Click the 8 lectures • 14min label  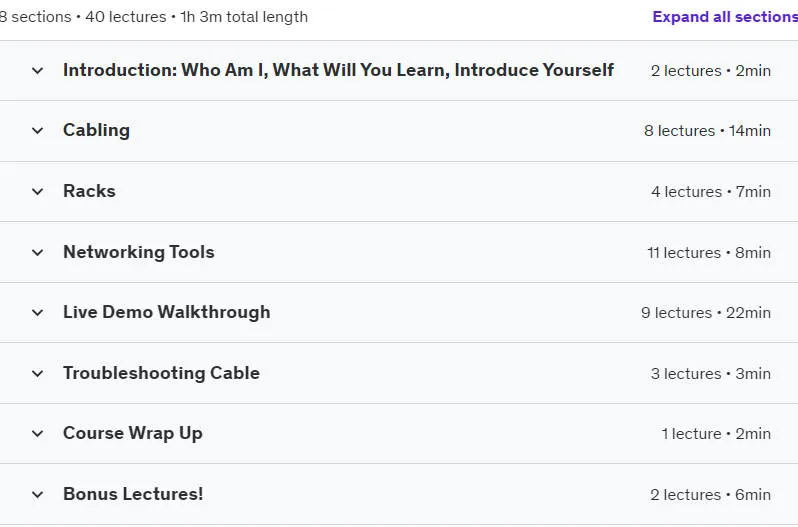707,131
